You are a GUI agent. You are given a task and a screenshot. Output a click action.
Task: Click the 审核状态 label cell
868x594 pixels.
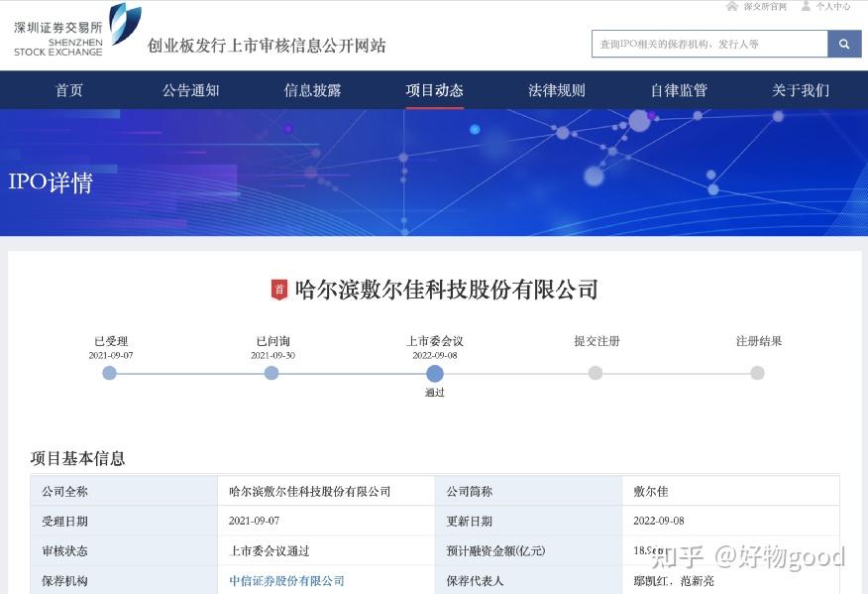[124, 550]
